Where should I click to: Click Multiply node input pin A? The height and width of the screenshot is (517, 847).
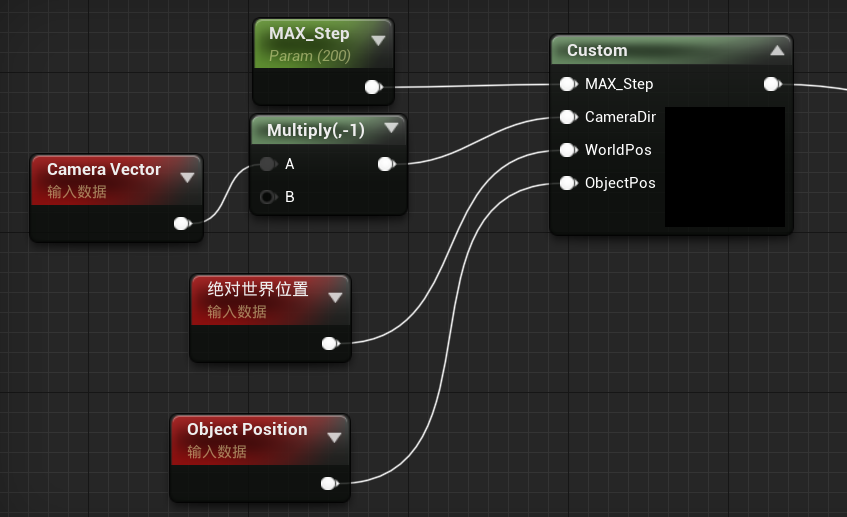[268, 164]
